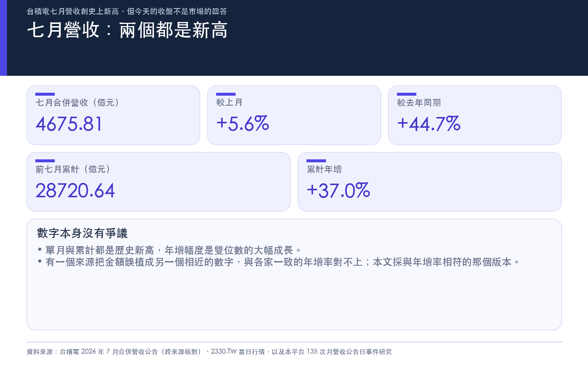Click the value 4675.81
588x368 pixels.
tap(69, 124)
